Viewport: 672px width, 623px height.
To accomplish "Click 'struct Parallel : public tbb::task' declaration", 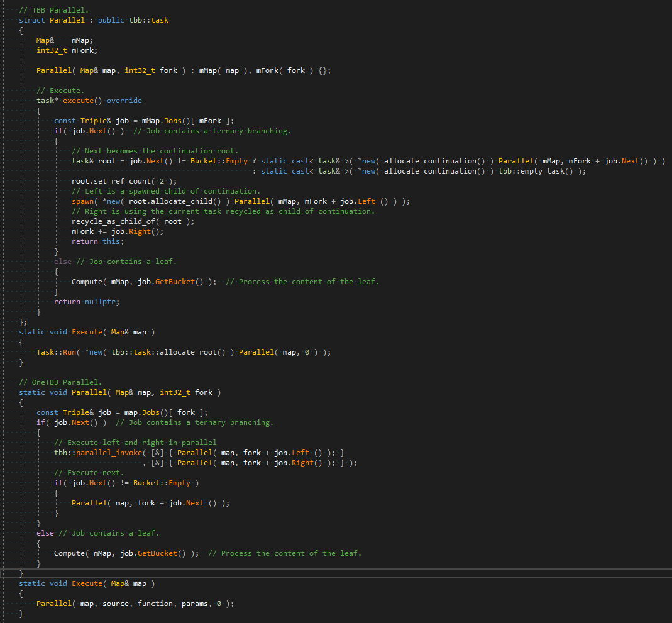I will click(x=94, y=20).
